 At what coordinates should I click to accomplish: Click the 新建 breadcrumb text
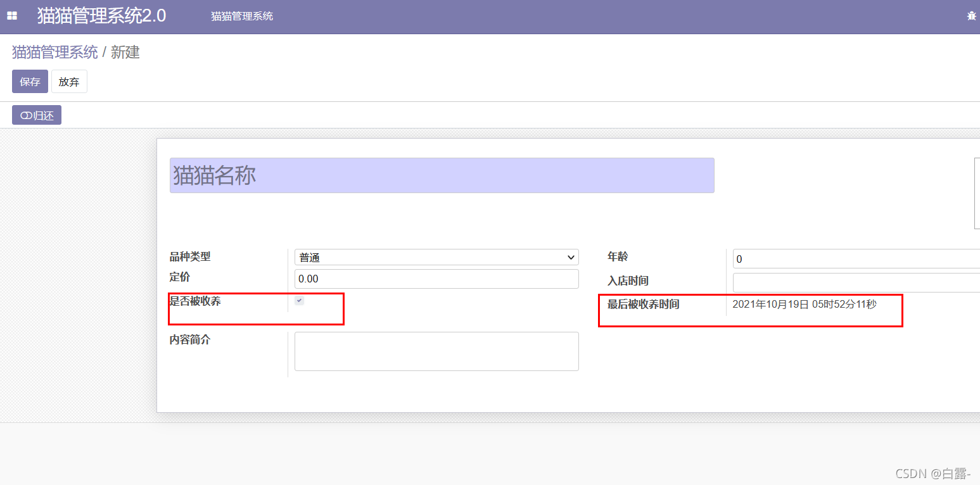[x=125, y=53]
